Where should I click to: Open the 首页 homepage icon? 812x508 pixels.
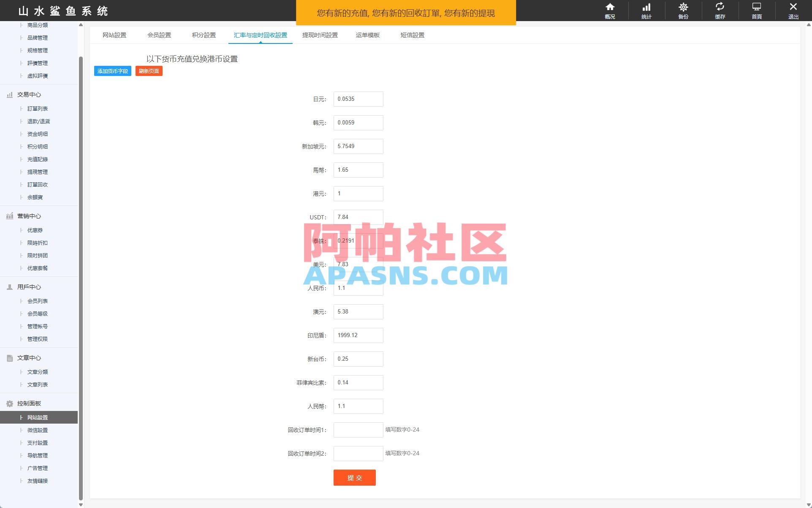pos(756,11)
